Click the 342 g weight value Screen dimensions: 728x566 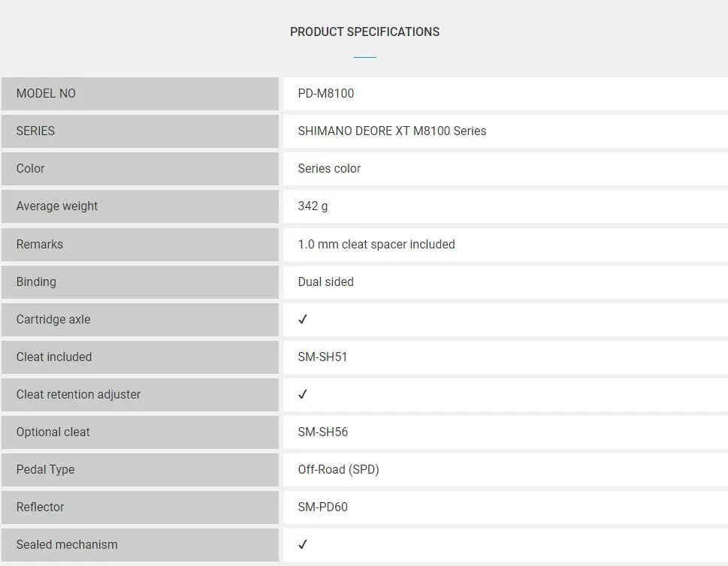click(x=313, y=206)
